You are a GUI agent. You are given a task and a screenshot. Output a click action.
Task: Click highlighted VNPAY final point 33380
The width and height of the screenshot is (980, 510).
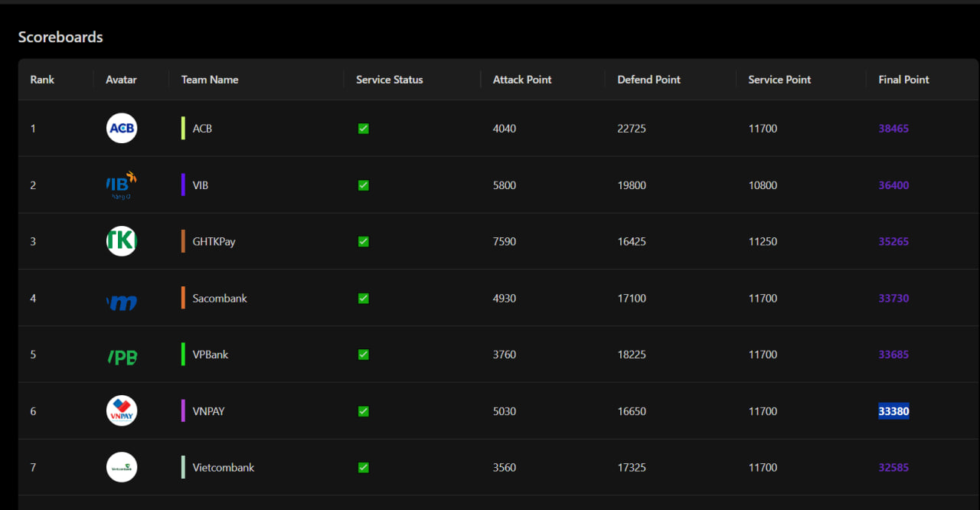tap(893, 411)
